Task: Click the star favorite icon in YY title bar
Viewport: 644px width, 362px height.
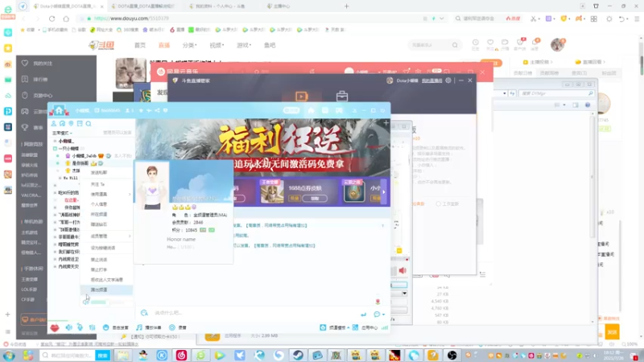Action: point(141,110)
